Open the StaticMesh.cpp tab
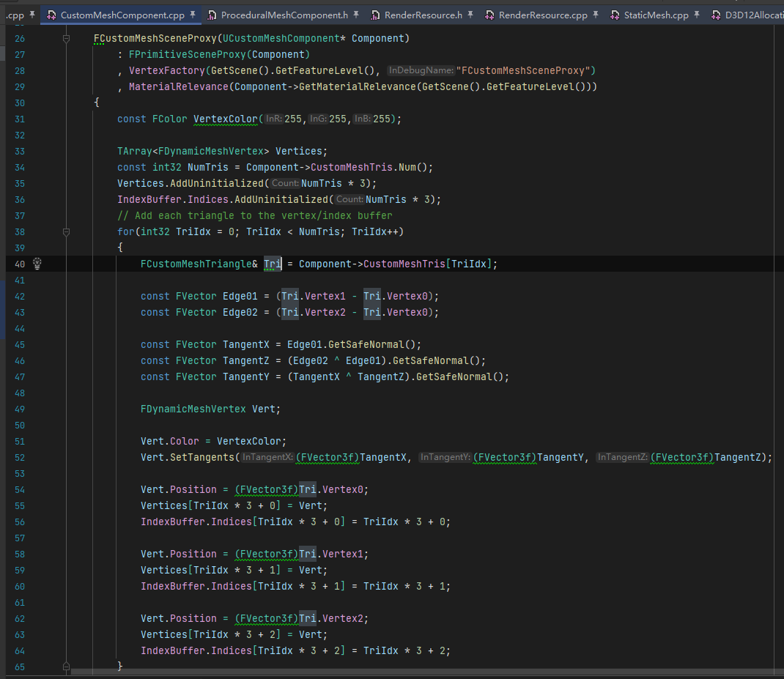The width and height of the screenshot is (784, 679). (x=656, y=15)
